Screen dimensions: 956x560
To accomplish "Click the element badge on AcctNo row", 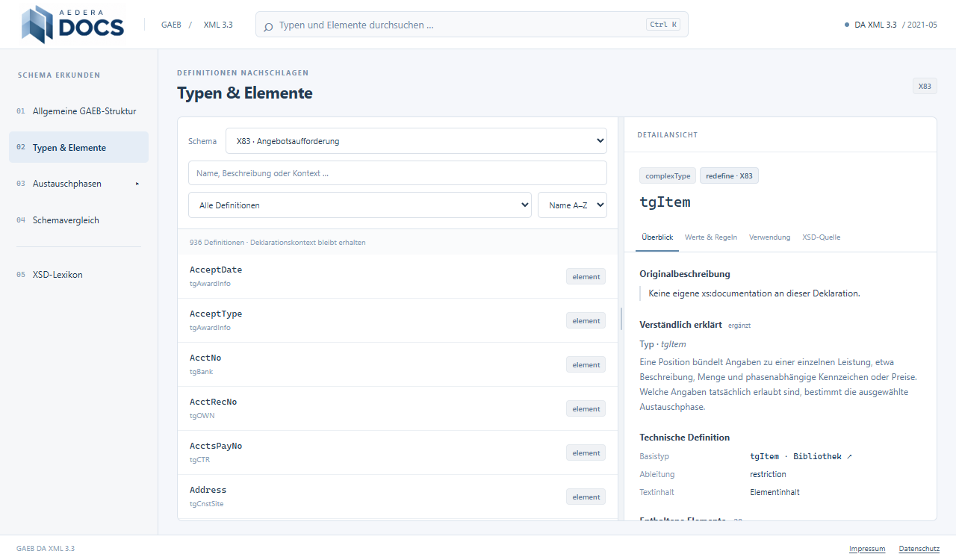I will [586, 365].
